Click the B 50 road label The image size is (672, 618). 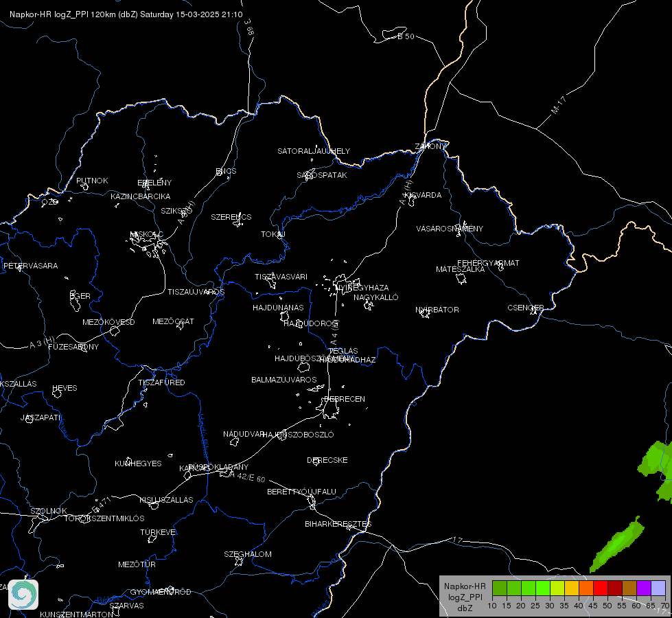pyautogui.click(x=406, y=36)
